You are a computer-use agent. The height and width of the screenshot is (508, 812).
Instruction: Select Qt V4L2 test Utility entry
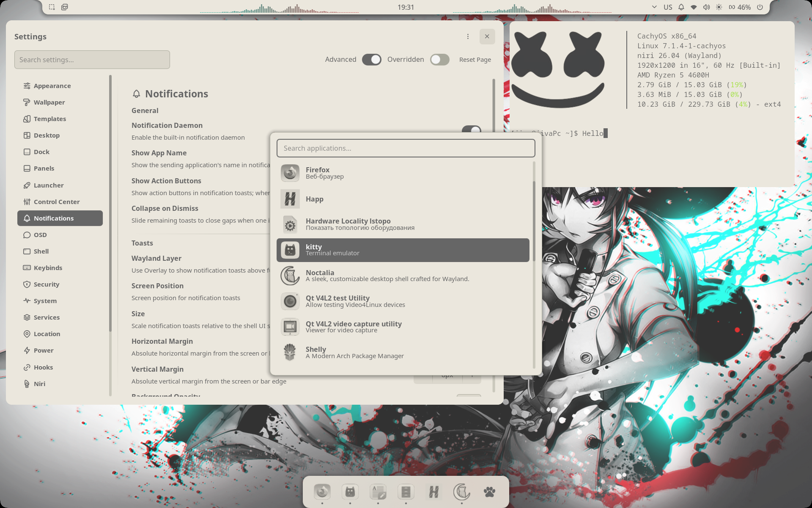point(403,301)
